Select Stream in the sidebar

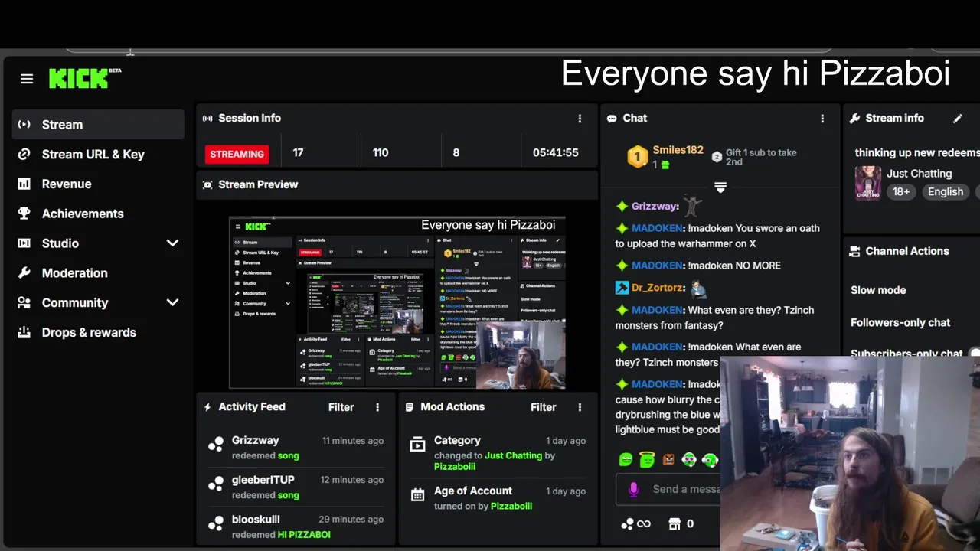click(x=98, y=125)
